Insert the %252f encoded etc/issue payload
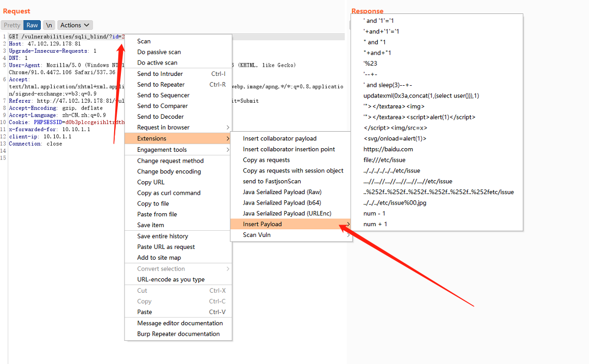This screenshot has width=589, height=364. [437, 192]
